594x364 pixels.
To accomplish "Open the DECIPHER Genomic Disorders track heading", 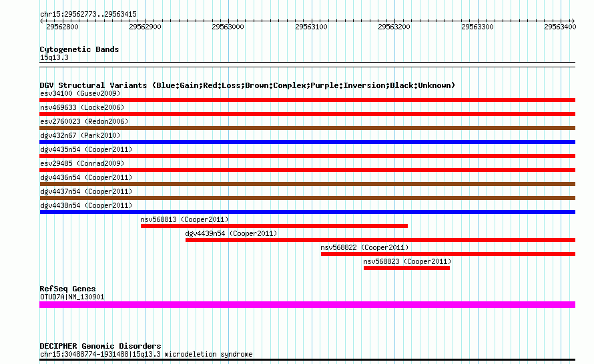I will (100, 346).
